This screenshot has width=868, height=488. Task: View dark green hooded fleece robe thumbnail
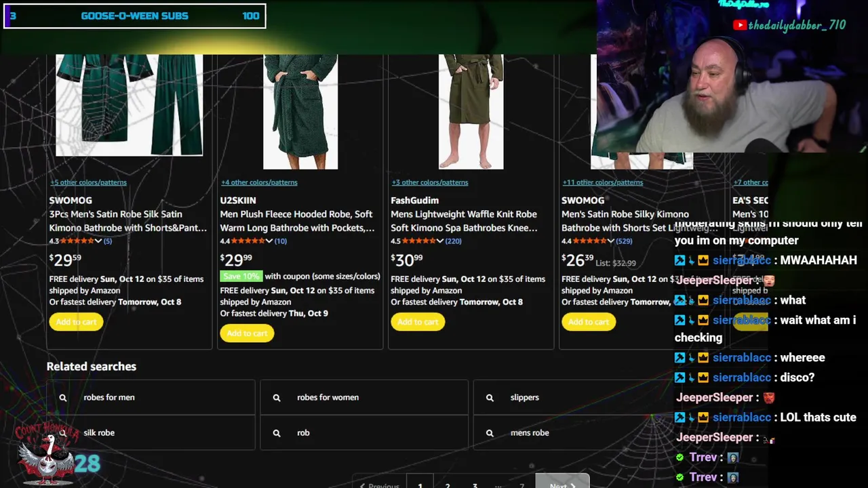click(300, 112)
